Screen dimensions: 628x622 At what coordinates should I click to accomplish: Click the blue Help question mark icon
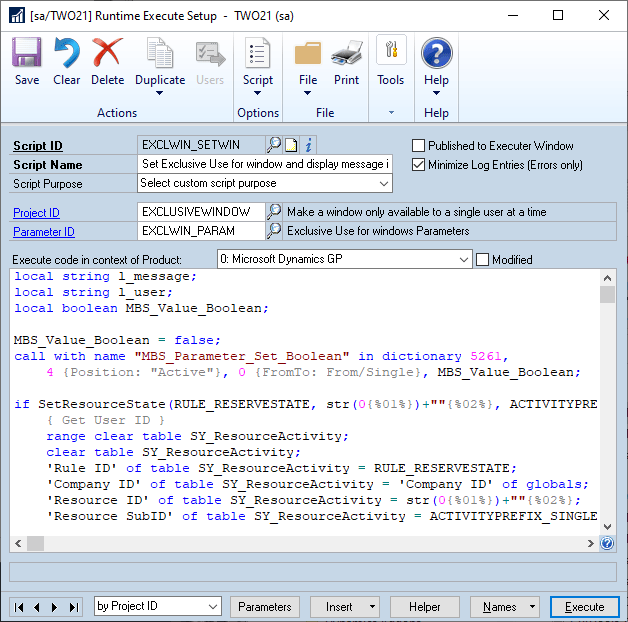437,52
